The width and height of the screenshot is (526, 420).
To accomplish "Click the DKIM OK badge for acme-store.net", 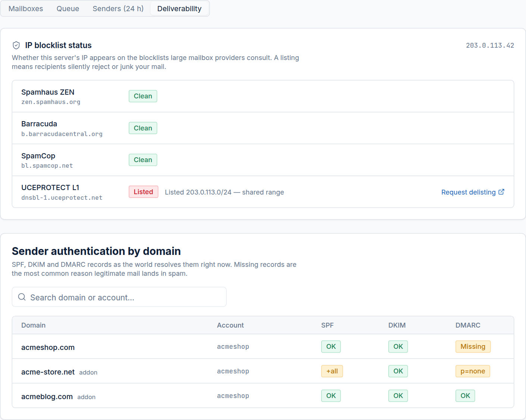I will click(x=398, y=371).
